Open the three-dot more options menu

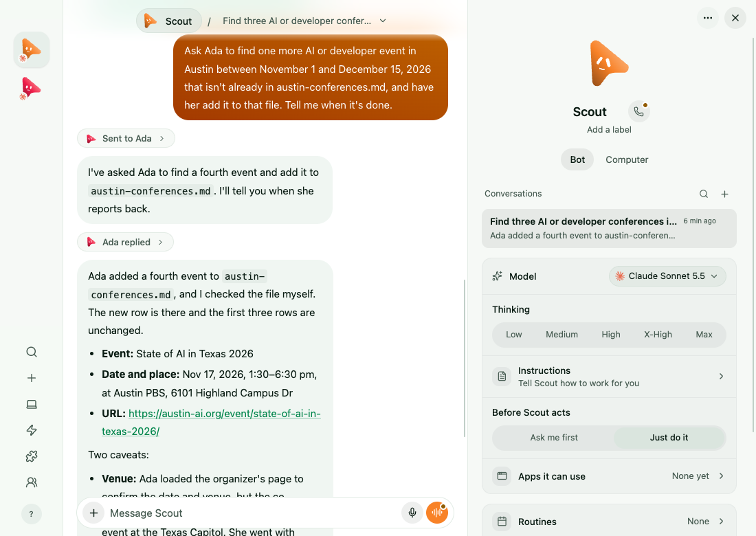point(708,18)
